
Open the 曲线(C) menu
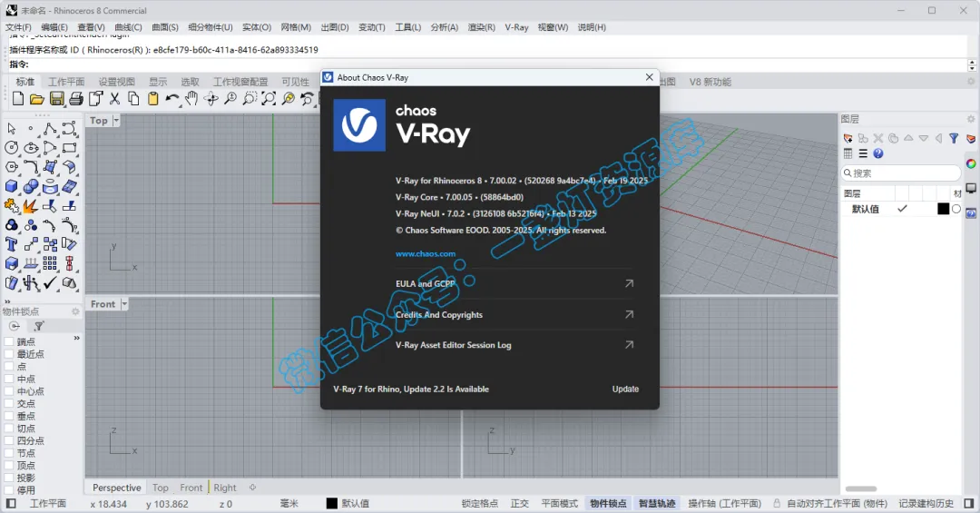128,27
